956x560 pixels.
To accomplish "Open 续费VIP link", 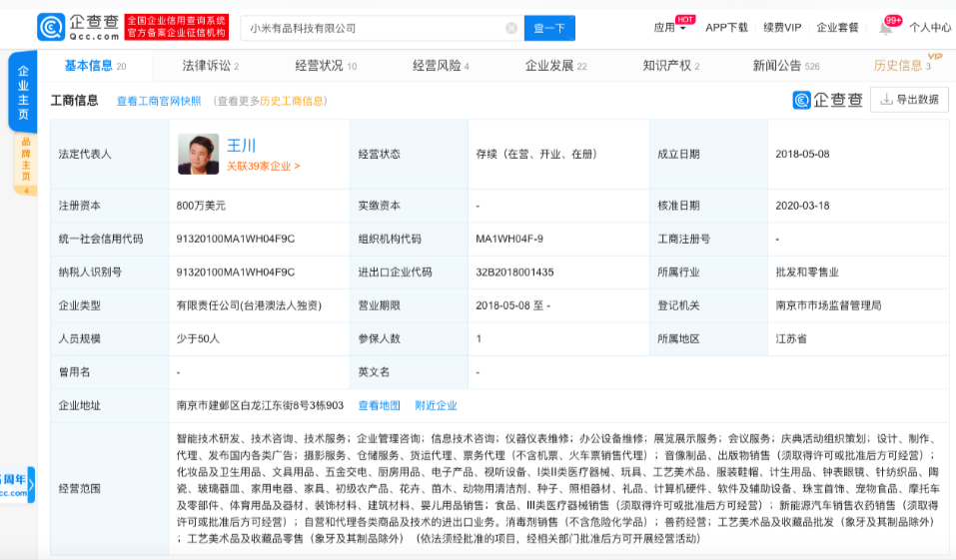I will click(x=782, y=27).
